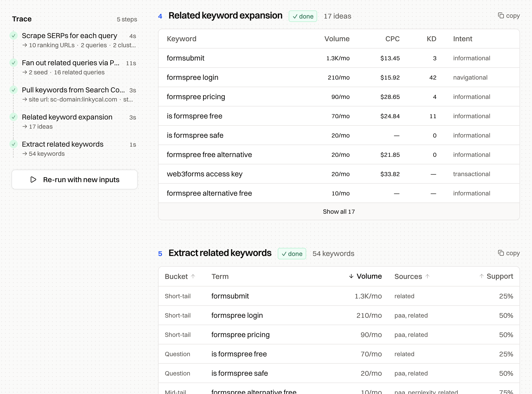The image size is (532, 394).
Task: Click the done badge on Extract related keywords
Action: click(292, 254)
